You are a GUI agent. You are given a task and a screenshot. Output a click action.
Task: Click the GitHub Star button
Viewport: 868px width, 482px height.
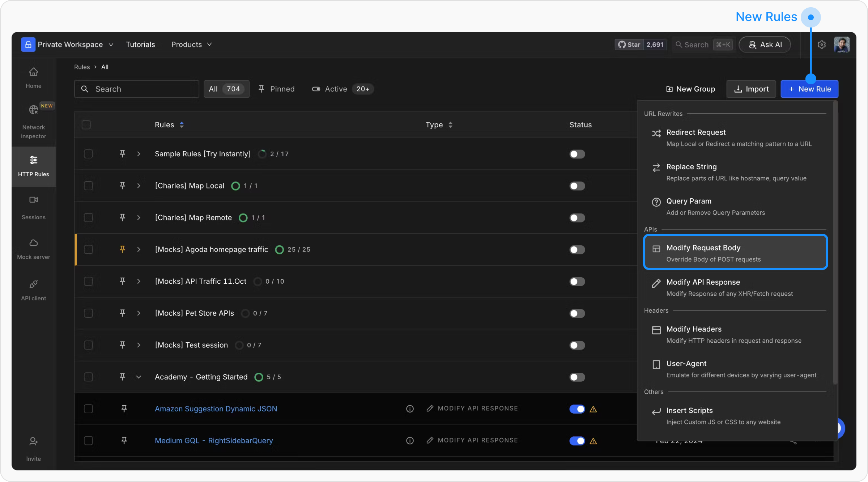630,45
